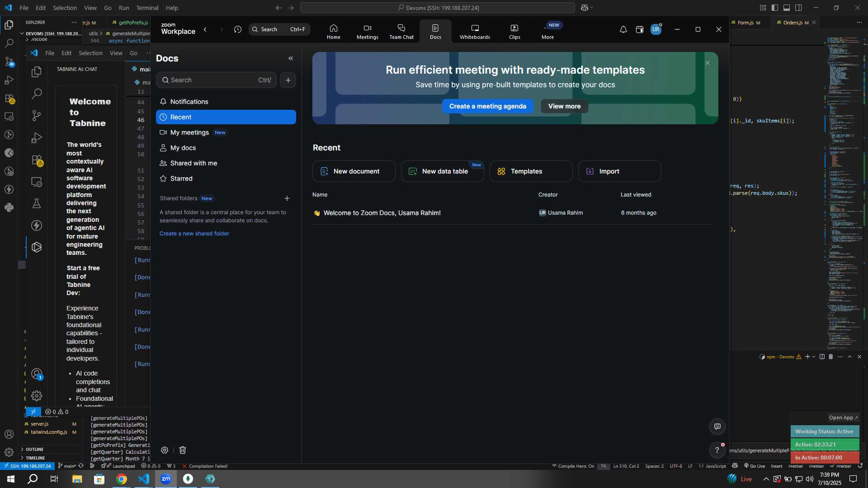Open More menu in Zoom

pos(547,32)
